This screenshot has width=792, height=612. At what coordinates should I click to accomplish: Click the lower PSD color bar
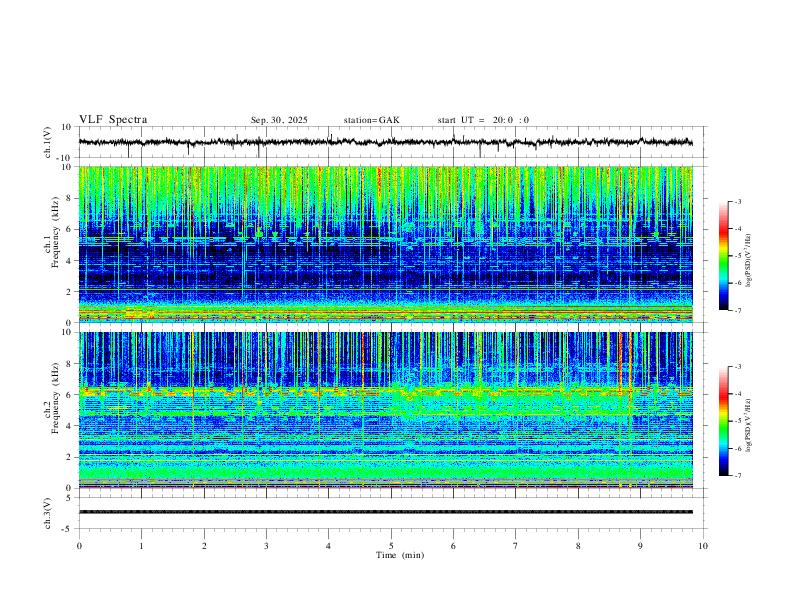pyautogui.click(x=723, y=421)
